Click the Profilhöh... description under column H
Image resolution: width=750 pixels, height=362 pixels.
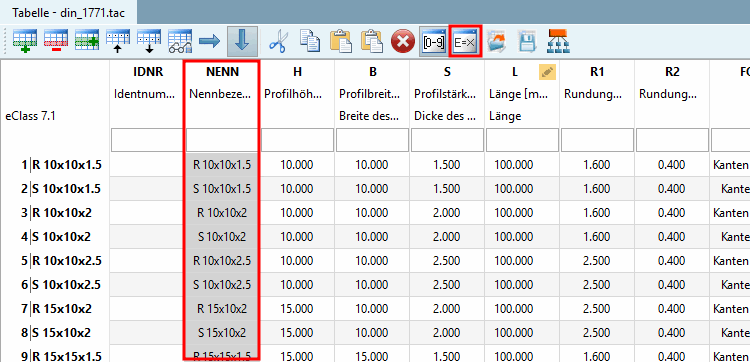point(293,95)
